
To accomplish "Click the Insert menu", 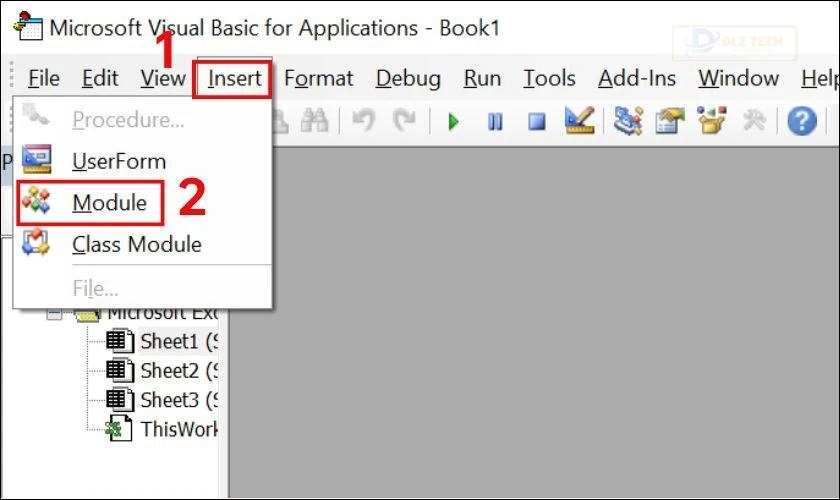I will coord(234,79).
